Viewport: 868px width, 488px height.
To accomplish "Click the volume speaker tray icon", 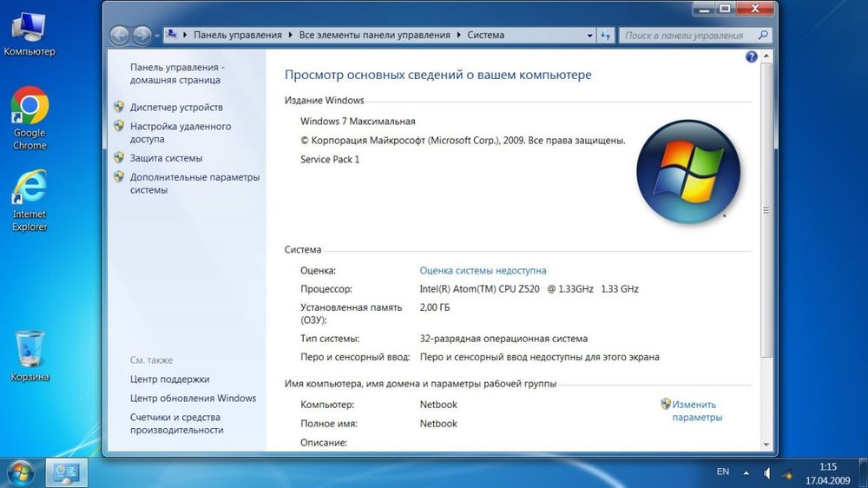I will click(766, 473).
